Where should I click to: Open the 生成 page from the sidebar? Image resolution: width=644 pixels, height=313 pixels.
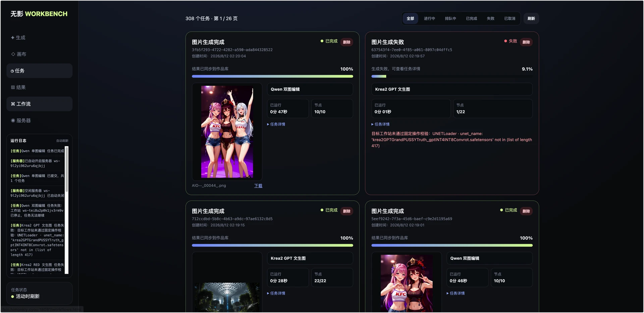click(x=39, y=38)
